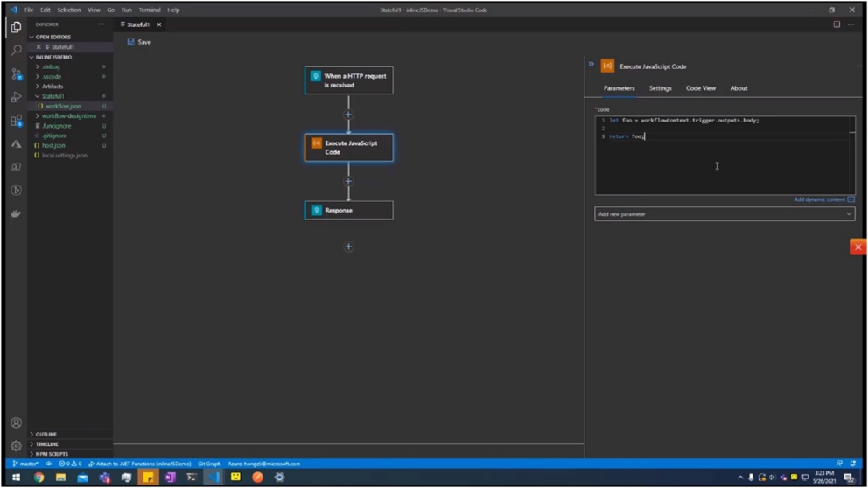Image resolution: width=868 pixels, height=488 pixels.
Task: Click the Accounts icon in activity bar
Action: 16,422
